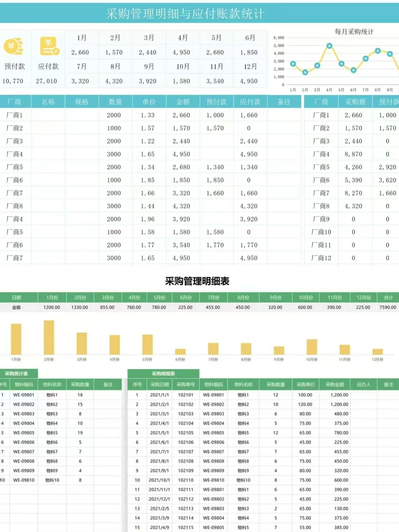The height and width of the screenshot is (532, 399).
Task: Select the 4月 peak data point marker
Action: tap(330, 45)
